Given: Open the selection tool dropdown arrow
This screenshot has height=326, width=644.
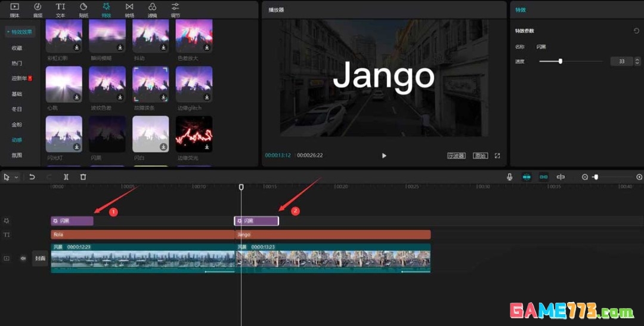Looking at the screenshot, I should click(x=17, y=177).
